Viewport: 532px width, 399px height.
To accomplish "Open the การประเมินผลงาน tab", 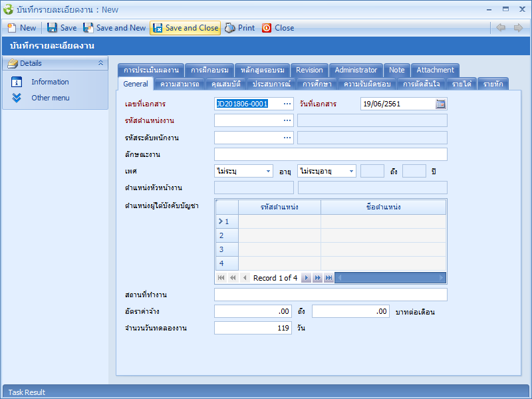I will 151,70.
